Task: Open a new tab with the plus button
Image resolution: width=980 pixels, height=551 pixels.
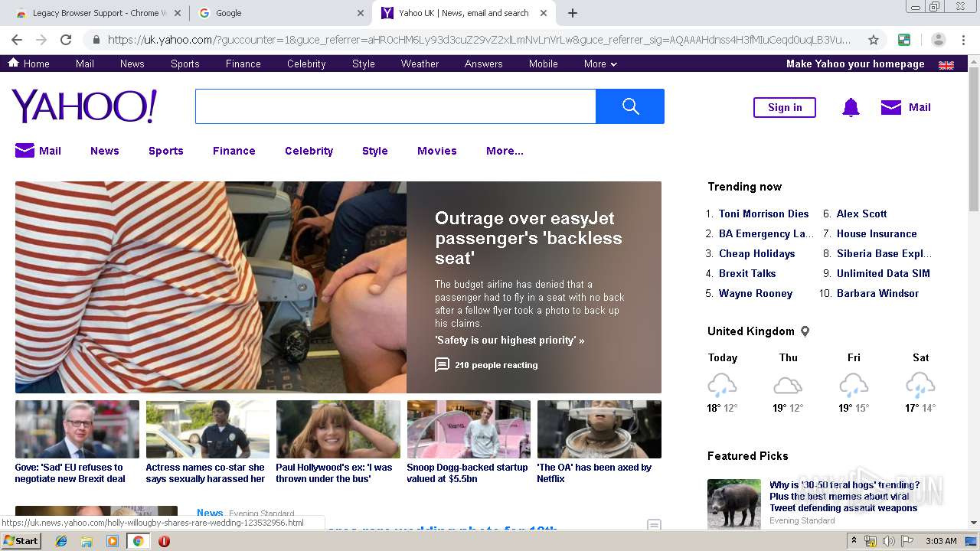Action: 572,13
